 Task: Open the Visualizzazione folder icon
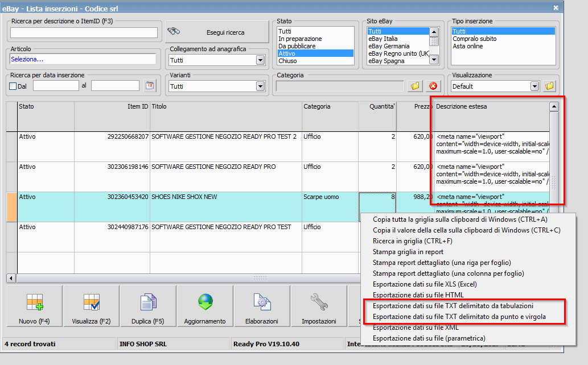click(x=549, y=86)
